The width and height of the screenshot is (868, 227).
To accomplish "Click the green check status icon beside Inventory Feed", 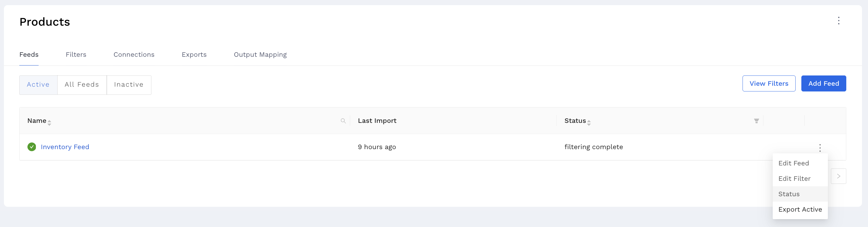I will (31, 147).
